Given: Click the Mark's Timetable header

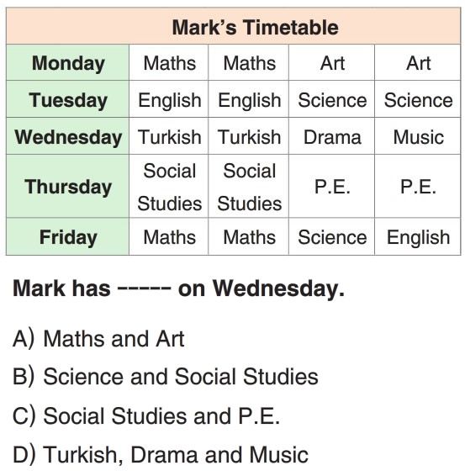Looking at the screenshot, I should (233, 27).
